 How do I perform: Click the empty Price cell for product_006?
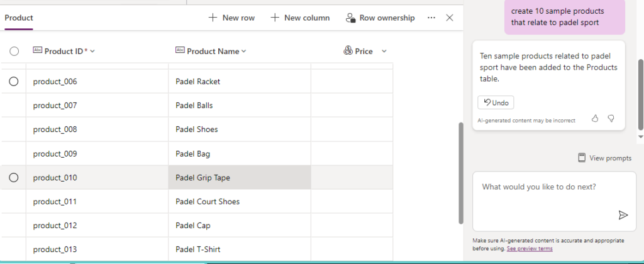tap(352, 81)
